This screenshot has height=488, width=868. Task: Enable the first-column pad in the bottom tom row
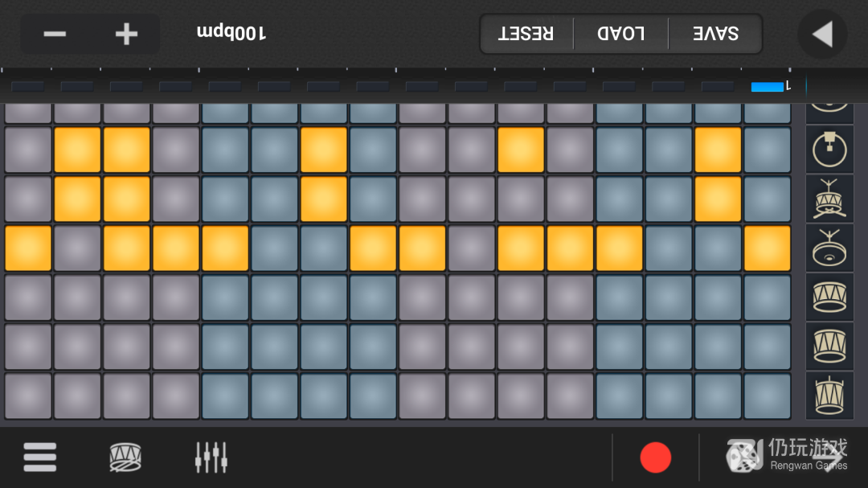click(x=28, y=396)
